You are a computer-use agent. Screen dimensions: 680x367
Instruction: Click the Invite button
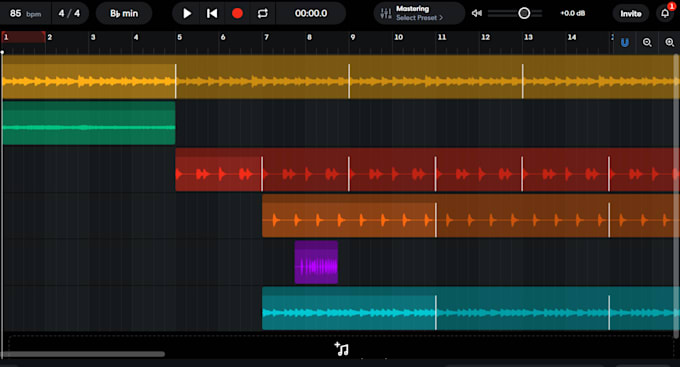tap(631, 13)
